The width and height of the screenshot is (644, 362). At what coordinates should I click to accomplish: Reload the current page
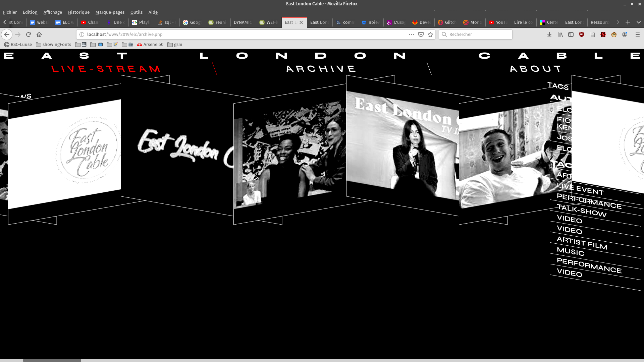[29, 35]
